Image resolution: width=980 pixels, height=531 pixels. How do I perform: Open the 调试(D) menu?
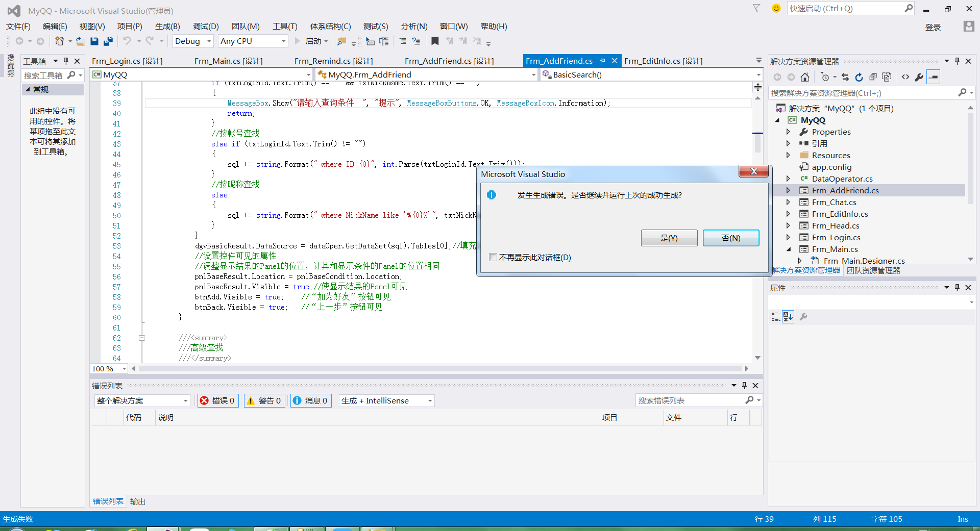[x=206, y=26]
